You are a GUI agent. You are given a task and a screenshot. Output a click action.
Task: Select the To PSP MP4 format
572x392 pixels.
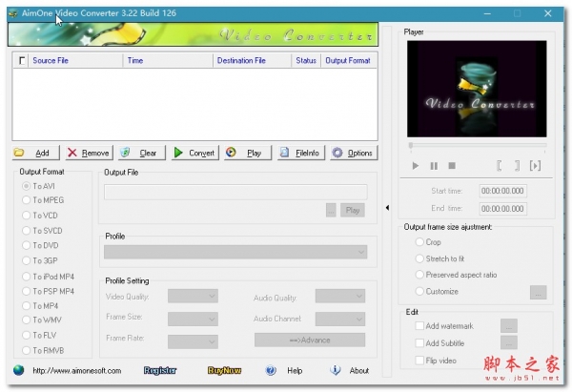coord(49,291)
